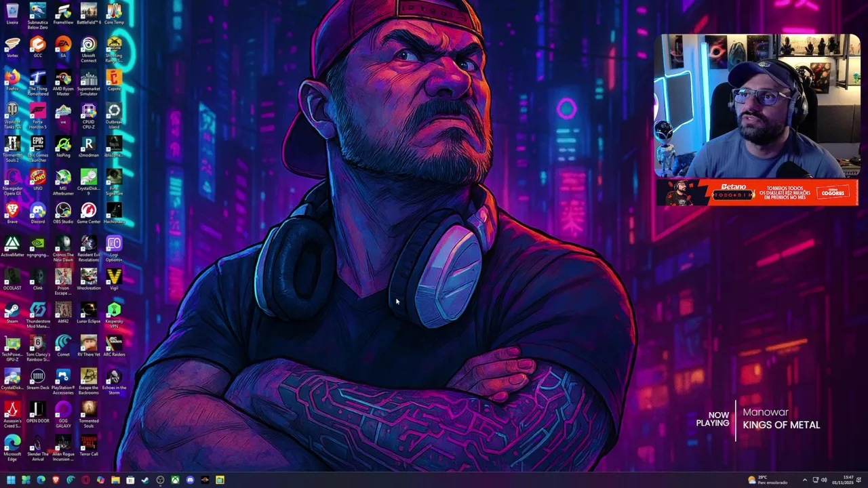This screenshot has height=488, width=868.
Task: Select the ARC Raiders shortcut
Action: (114, 346)
